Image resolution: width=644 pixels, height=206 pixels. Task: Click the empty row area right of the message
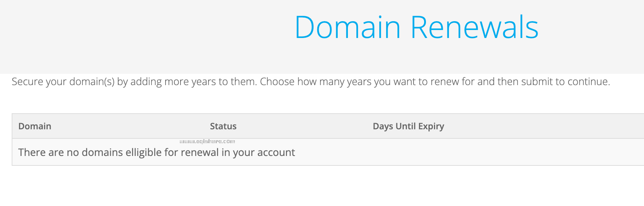pyautogui.click(x=474, y=152)
